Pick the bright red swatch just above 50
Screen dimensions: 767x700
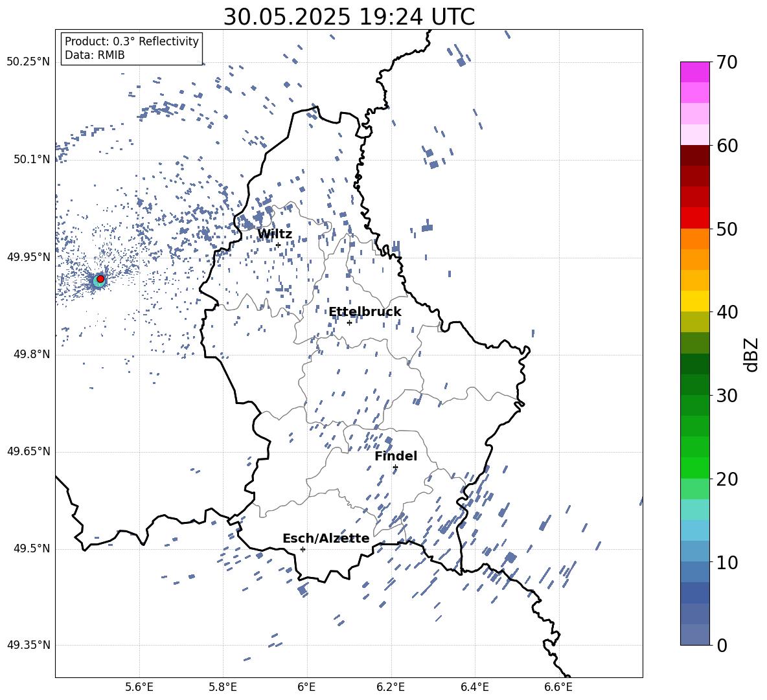point(694,218)
